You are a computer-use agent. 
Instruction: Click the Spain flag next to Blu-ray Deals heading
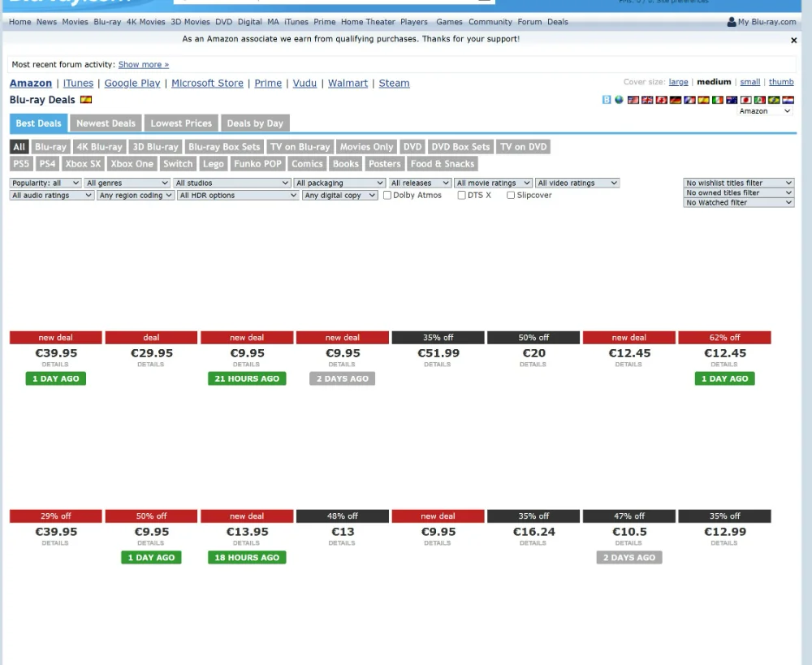coord(86,100)
